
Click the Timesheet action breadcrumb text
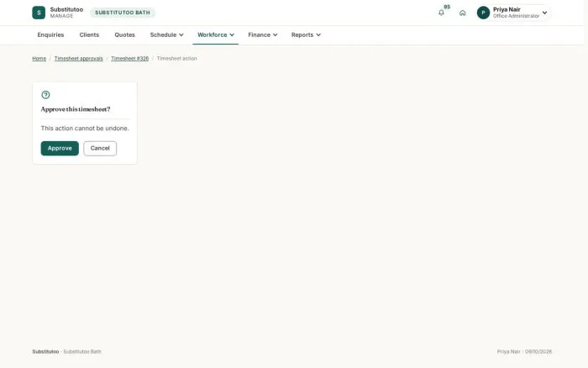176,59
